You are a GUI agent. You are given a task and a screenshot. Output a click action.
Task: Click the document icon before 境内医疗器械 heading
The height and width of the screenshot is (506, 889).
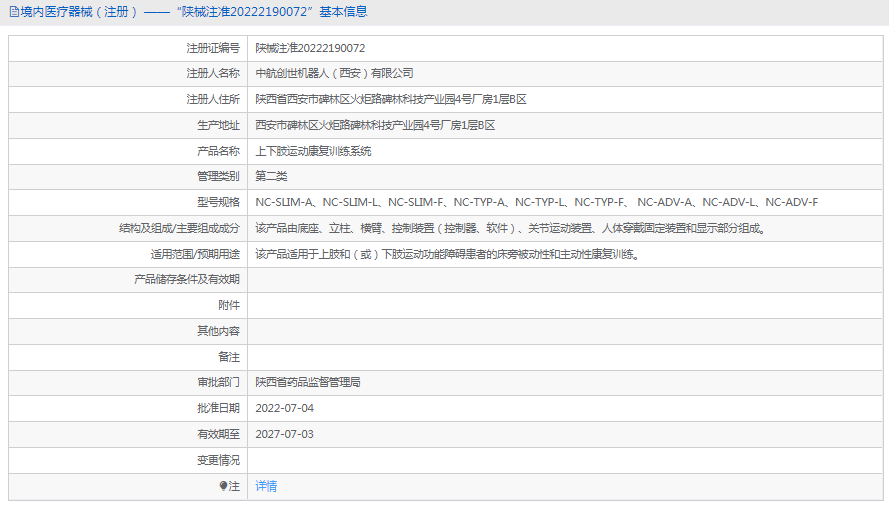pos(14,12)
